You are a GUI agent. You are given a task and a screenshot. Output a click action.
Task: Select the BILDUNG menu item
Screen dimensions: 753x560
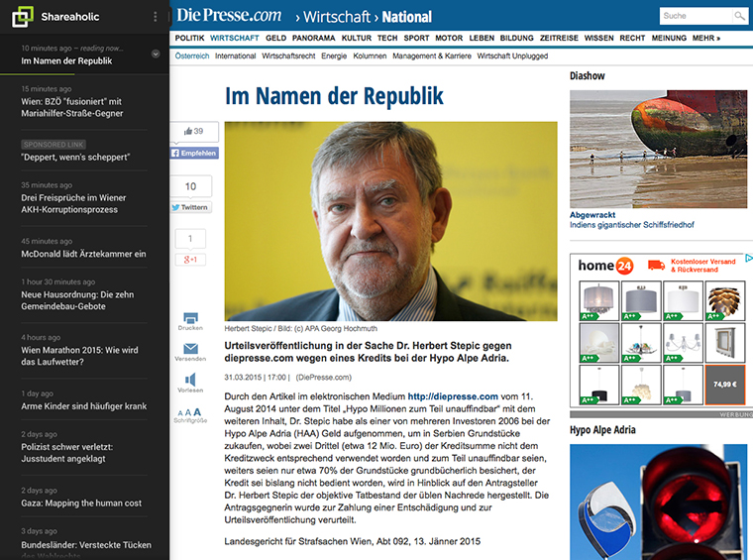tap(517, 38)
